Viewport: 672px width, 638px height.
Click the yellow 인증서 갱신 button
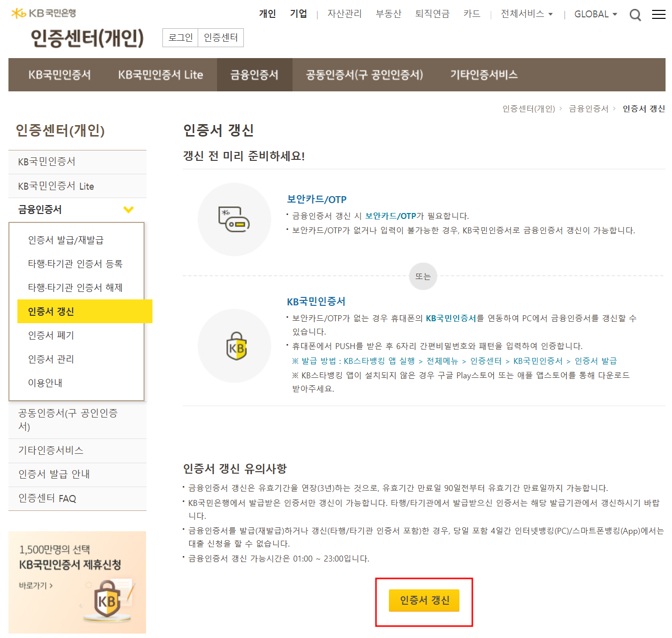tap(423, 600)
